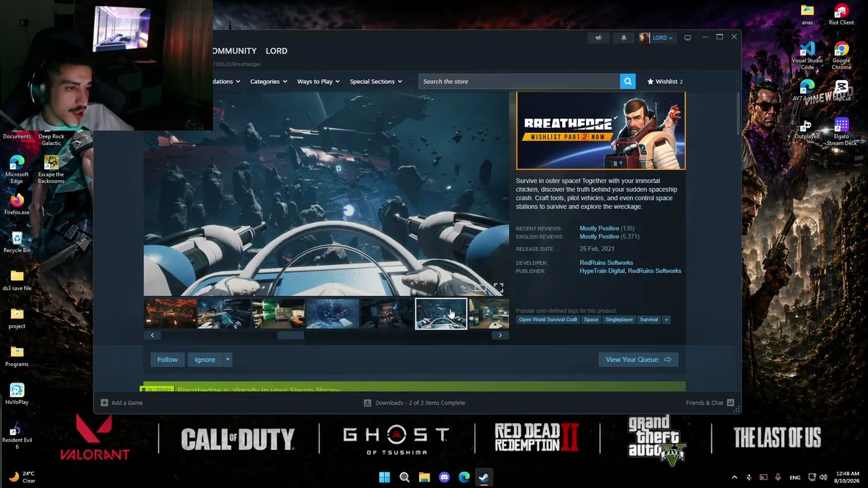This screenshot has width=868, height=488.
Task: Open the CapCut desktop icon
Action: [841, 91]
